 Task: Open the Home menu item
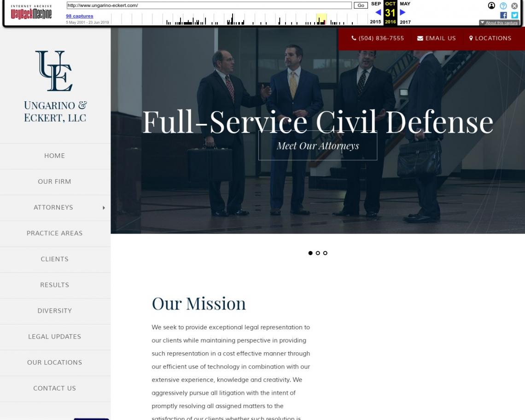55,156
